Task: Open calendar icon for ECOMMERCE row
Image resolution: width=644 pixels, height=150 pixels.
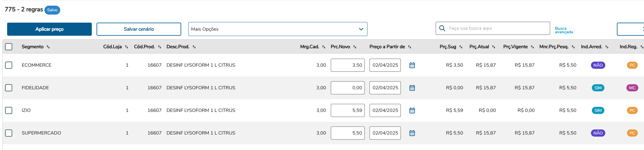Action: tap(412, 65)
